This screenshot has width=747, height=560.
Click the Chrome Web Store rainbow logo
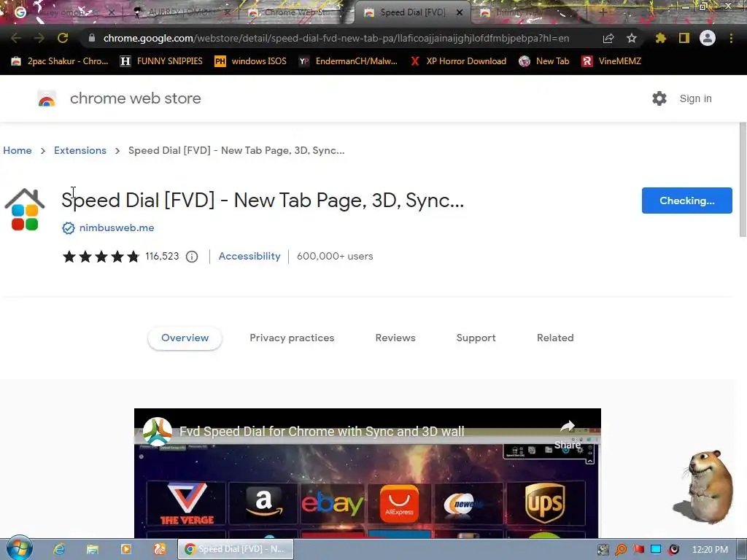pos(47,98)
